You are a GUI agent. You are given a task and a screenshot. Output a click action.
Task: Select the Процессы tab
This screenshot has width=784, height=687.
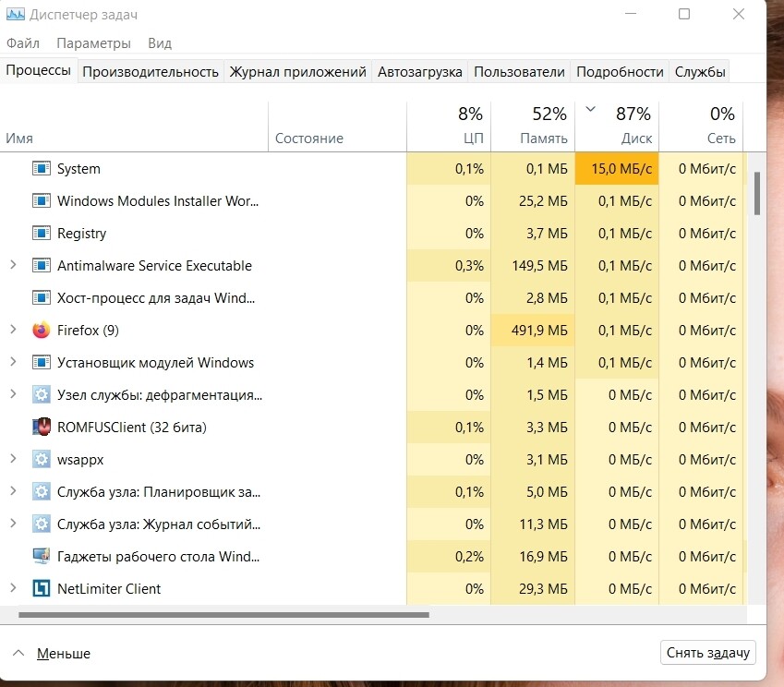(39, 70)
